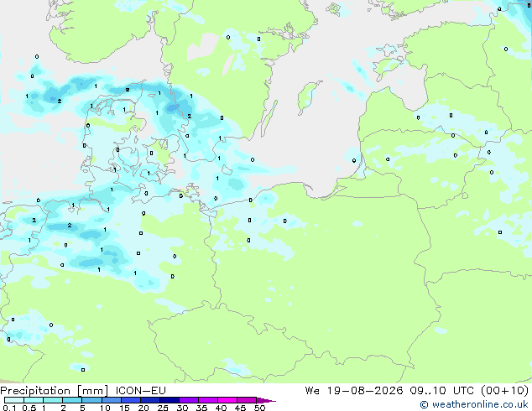
Task: Select the 2–5 mm legend color swatch
Action: 72,400
